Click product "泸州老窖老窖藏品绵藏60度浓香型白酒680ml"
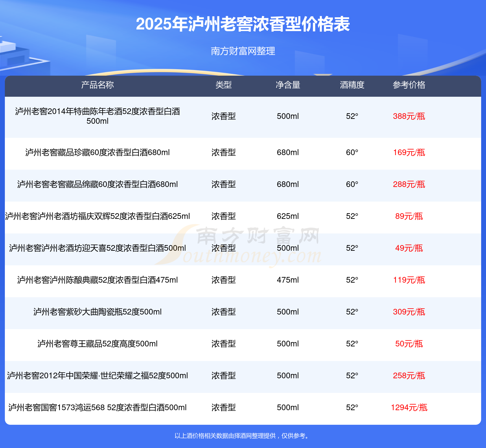Viewport: 486px width, 448px height. [x=97, y=184]
